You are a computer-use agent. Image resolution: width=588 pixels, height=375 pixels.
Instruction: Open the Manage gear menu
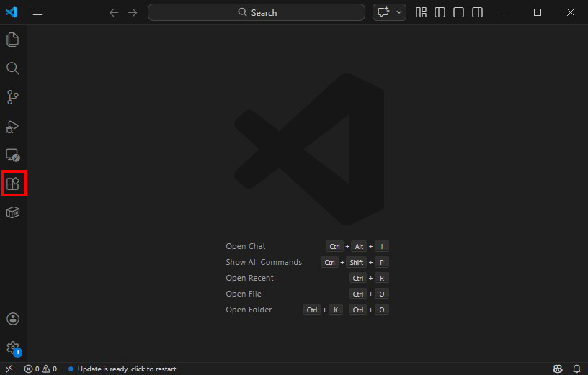[12, 348]
